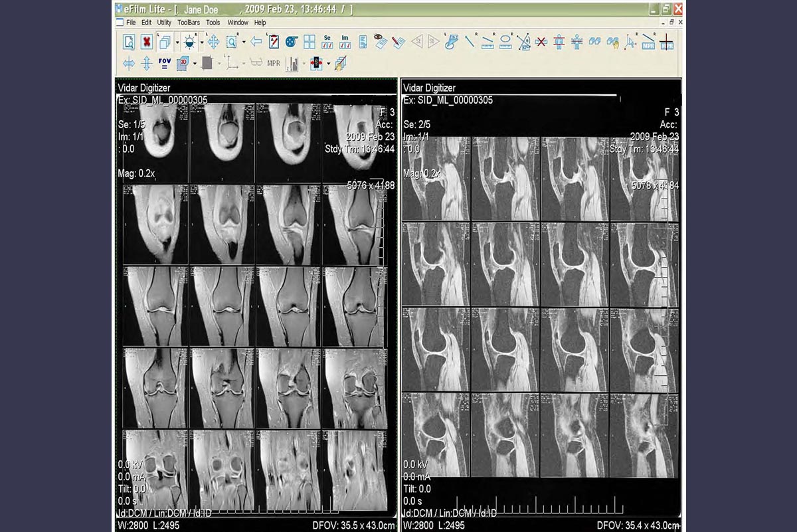The height and width of the screenshot is (532, 797).
Task: Click the clipboard annotation icon
Action: [274, 42]
